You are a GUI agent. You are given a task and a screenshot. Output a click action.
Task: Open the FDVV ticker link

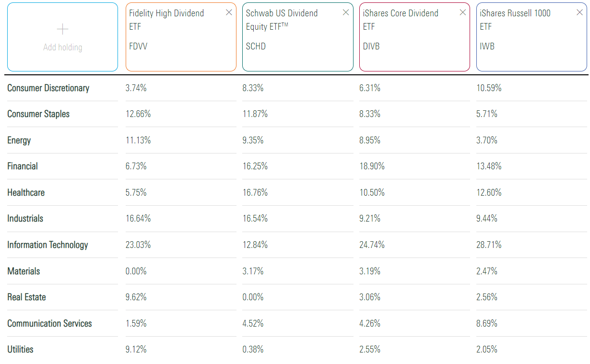(139, 47)
